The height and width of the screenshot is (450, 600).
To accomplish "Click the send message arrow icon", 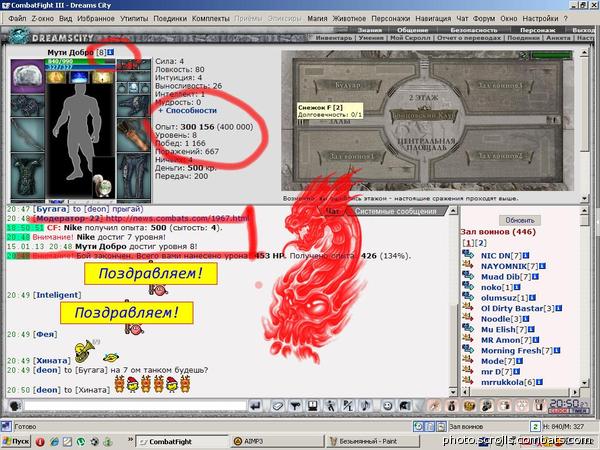I will pyautogui.click(x=255, y=406).
